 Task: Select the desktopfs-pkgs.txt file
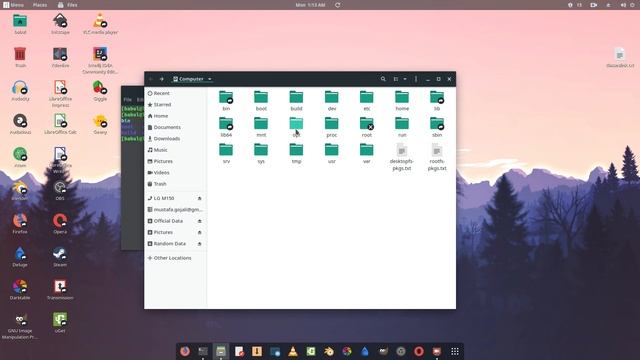click(402, 157)
